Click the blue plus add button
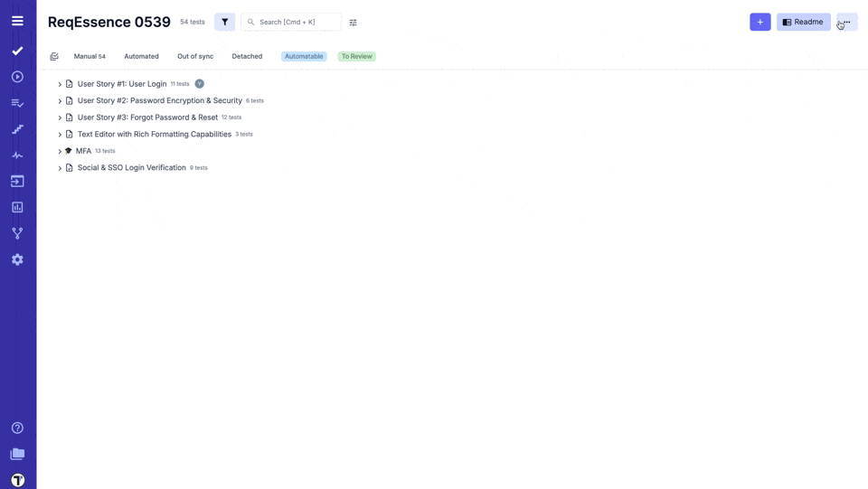 (x=759, y=22)
